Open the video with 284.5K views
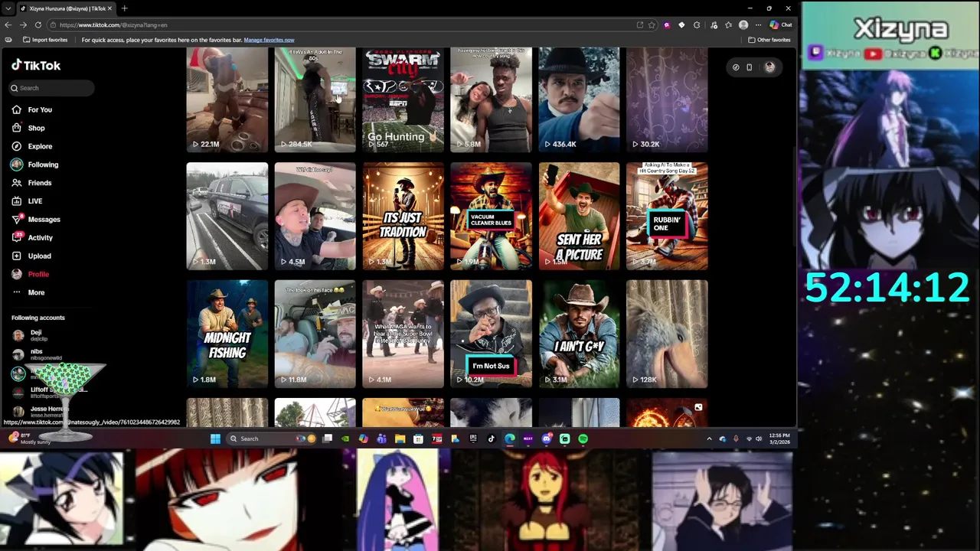Image resolution: width=980 pixels, height=551 pixels. (315, 99)
